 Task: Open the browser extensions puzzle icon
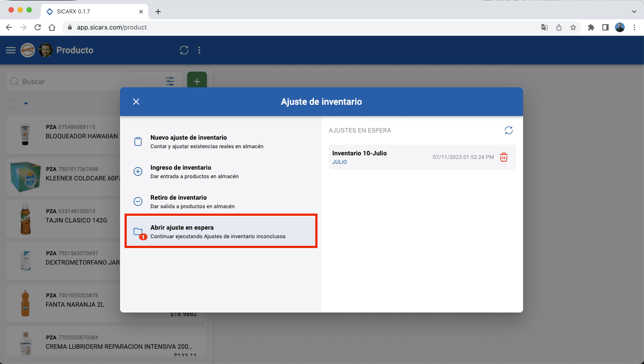(591, 27)
